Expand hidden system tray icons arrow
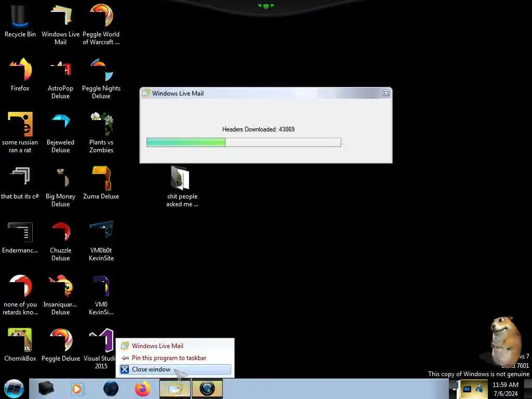Screen dimensions: 532x399 [x=454, y=389]
